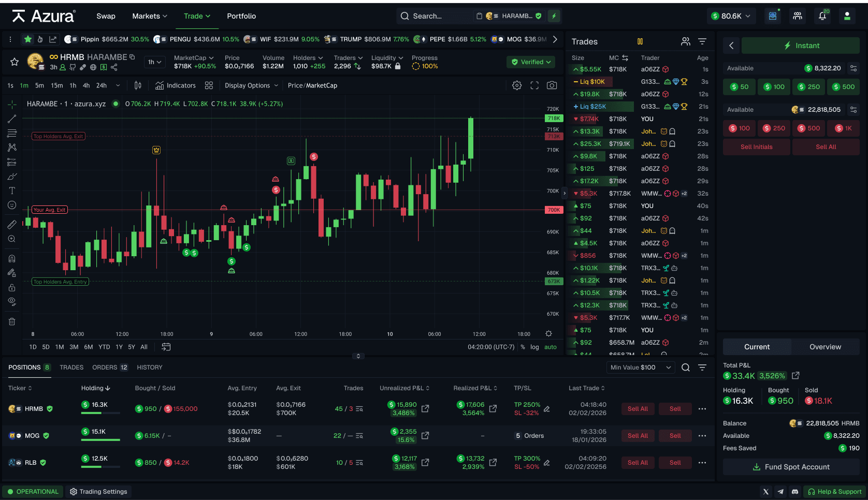The height and width of the screenshot is (500, 868).
Task: Select the text annotation tool
Action: [12, 190]
